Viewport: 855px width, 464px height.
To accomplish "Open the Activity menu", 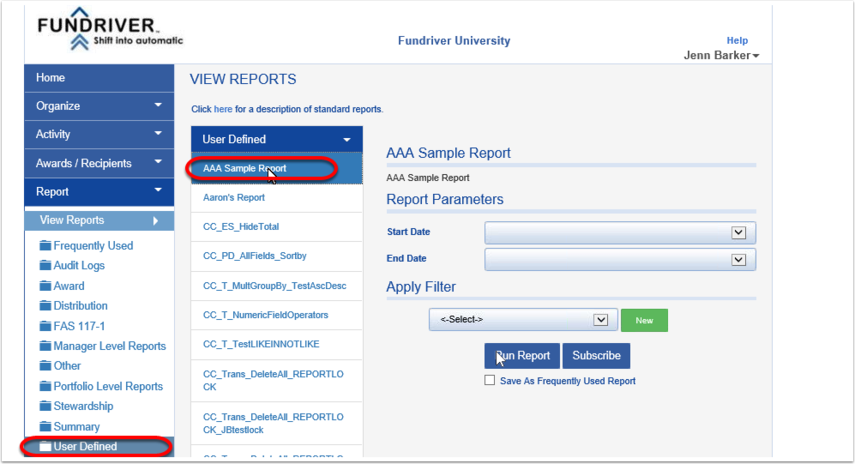I will (99, 134).
